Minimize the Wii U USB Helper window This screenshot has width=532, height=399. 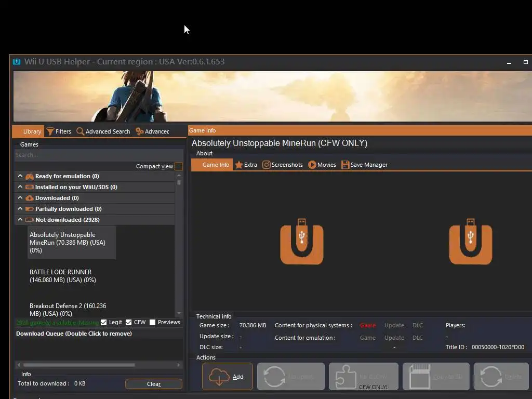click(509, 62)
